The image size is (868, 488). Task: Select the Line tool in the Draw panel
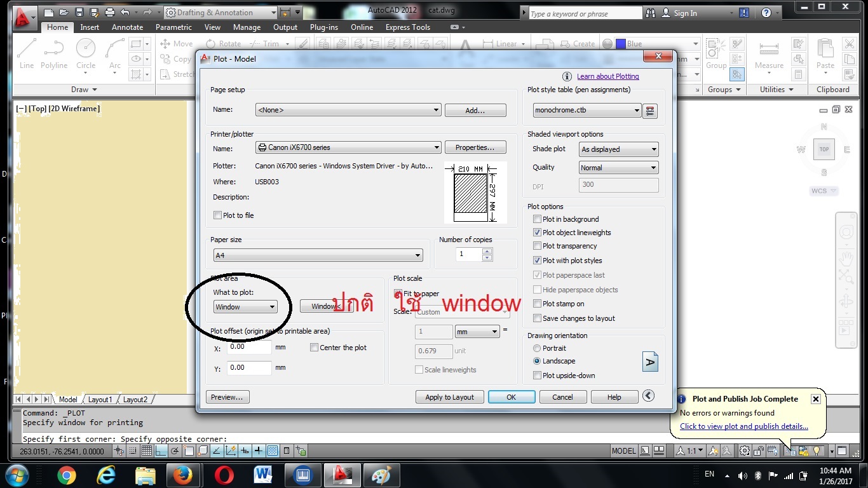coord(27,53)
